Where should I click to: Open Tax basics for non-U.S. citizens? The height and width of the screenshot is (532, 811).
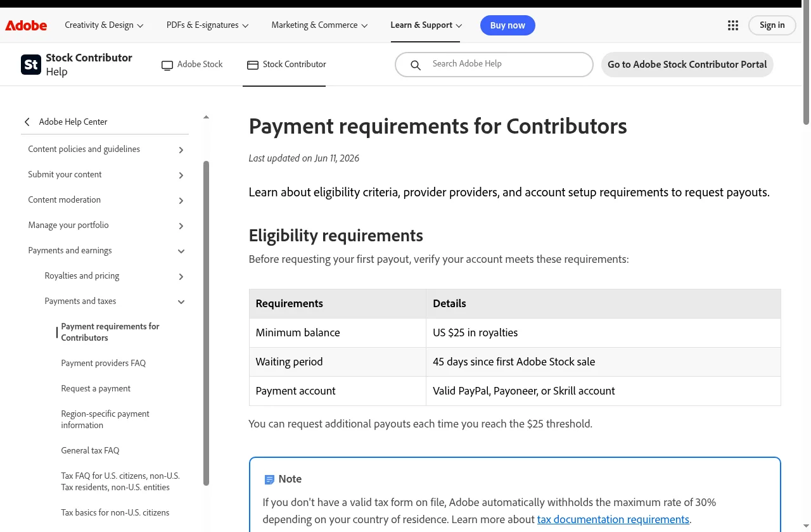[115, 512]
